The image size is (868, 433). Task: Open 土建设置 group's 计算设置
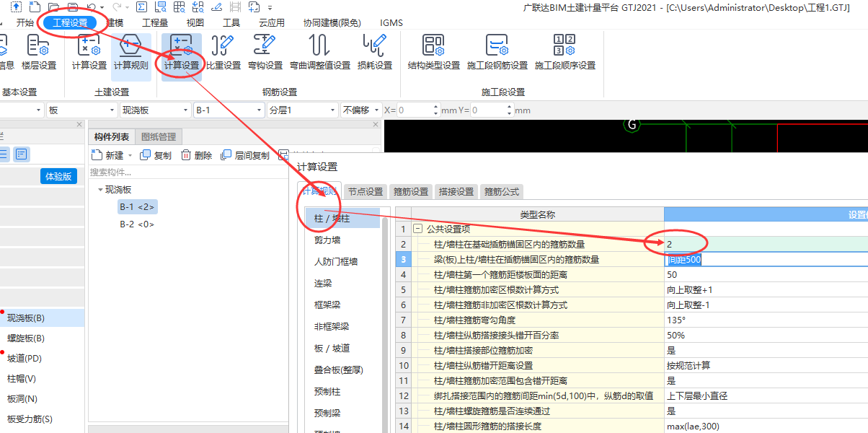(x=89, y=52)
